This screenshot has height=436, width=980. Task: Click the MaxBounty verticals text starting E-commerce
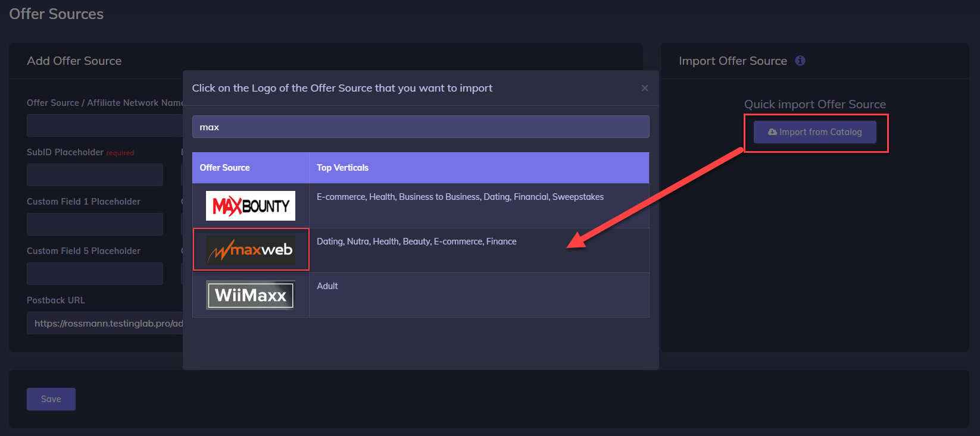point(460,197)
